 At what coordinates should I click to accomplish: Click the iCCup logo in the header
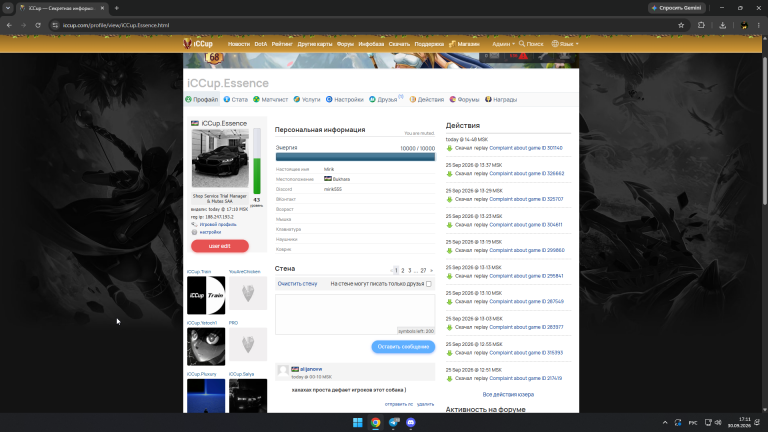tap(198, 44)
